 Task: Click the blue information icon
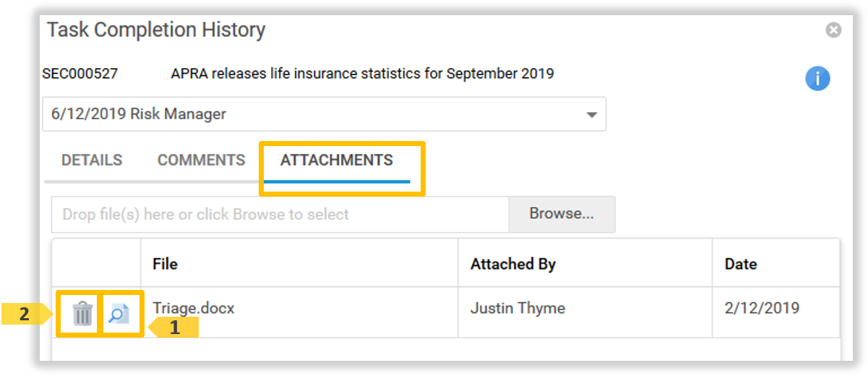[817, 79]
